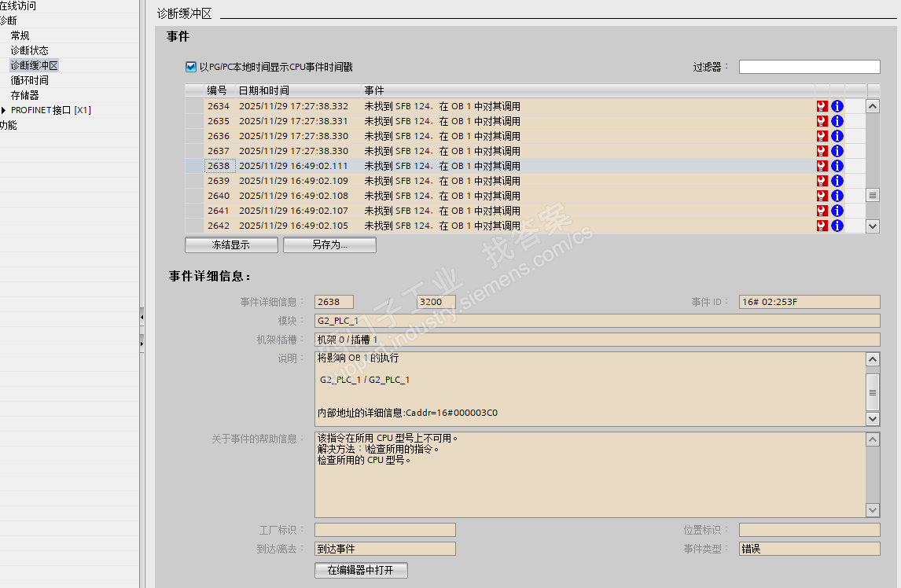Image resolution: width=901 pixels, height=588 pixels.
Task: Toggle PG/PC local time display checkbox
Action: [191, 67]
